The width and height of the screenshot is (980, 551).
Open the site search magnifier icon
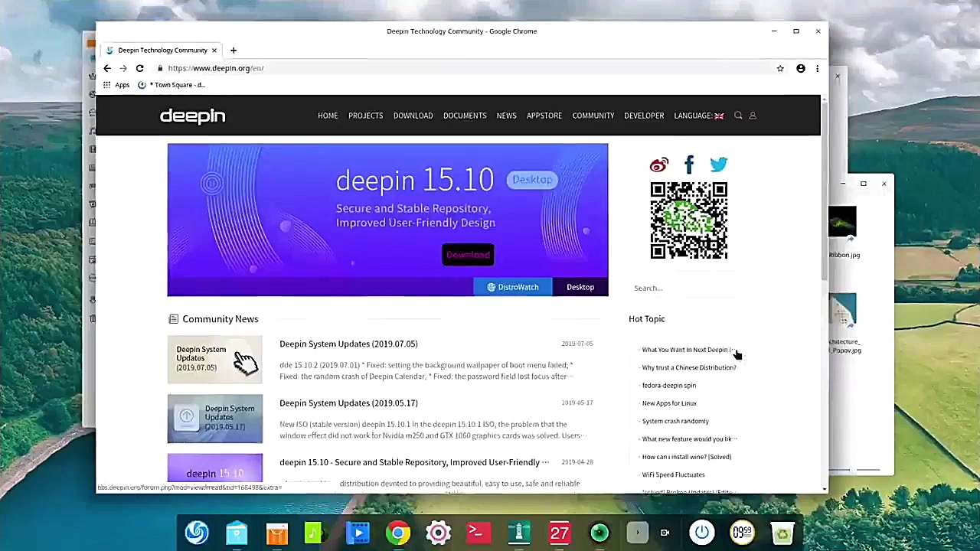[738, 116]
